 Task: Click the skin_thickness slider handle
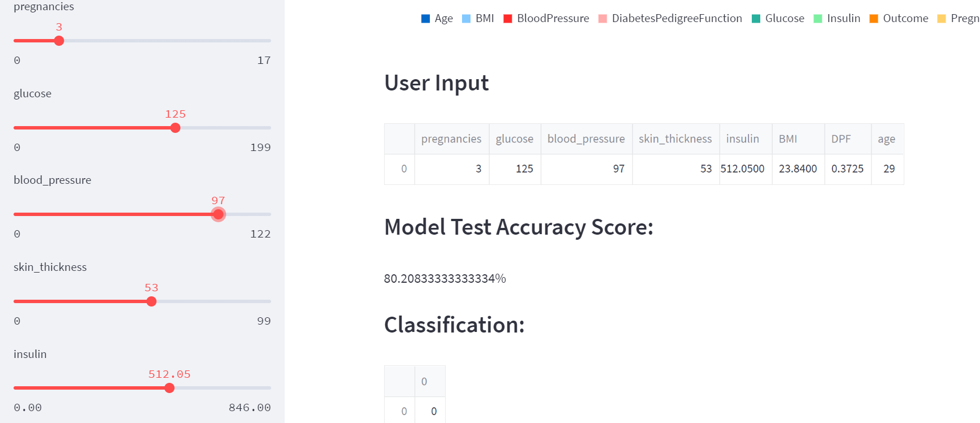pos(151,301)
